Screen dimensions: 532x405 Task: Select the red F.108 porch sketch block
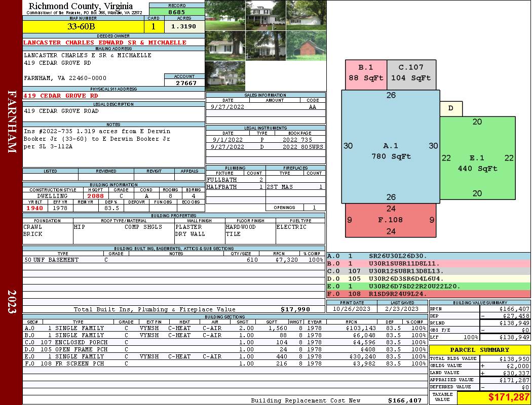point(391,220)
